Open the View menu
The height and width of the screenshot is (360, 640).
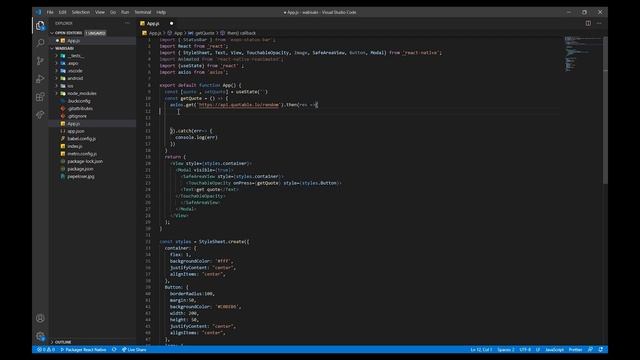[100, 12]
